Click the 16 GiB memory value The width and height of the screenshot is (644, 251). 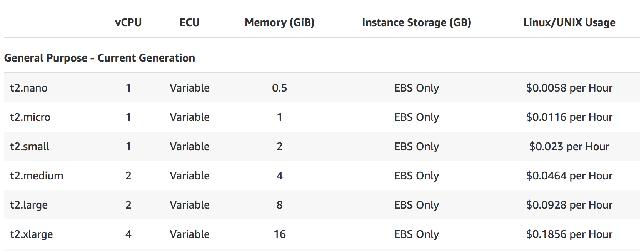tap(280, 234)
